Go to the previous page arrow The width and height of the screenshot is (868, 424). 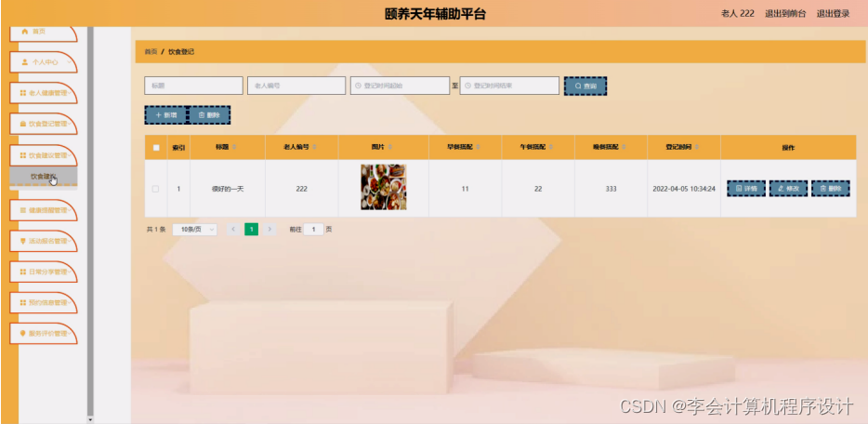tap(233, 229)
